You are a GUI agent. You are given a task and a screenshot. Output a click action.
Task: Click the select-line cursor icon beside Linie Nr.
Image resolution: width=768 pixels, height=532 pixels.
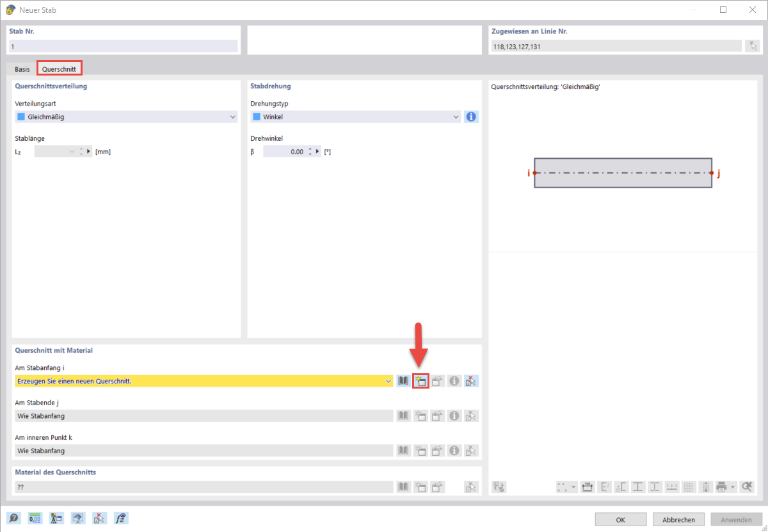point(753,46)
